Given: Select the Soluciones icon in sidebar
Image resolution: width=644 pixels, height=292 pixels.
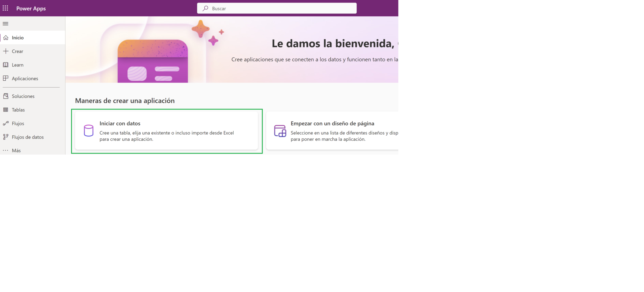Looking at the screenshot, I should [x=6, y=96].
